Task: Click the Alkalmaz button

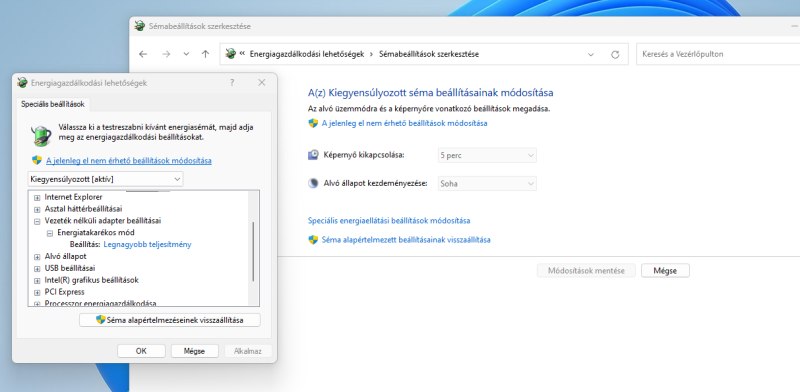Action: click(248, 351)
